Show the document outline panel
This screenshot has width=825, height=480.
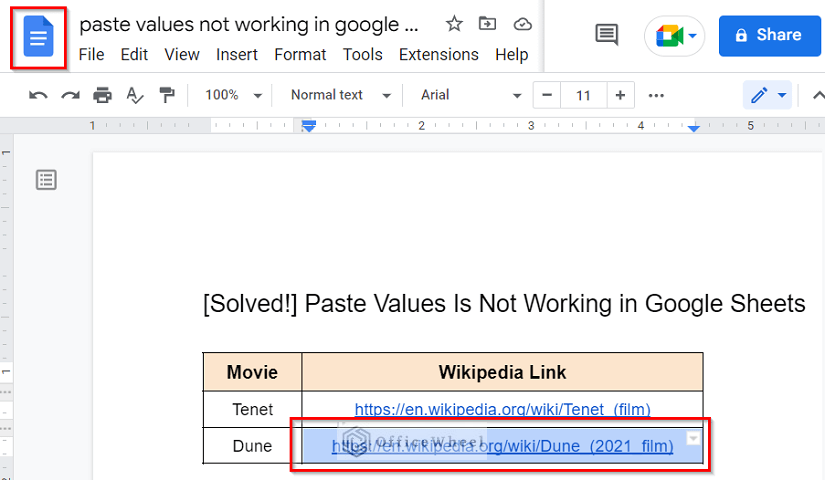point(46,180)
